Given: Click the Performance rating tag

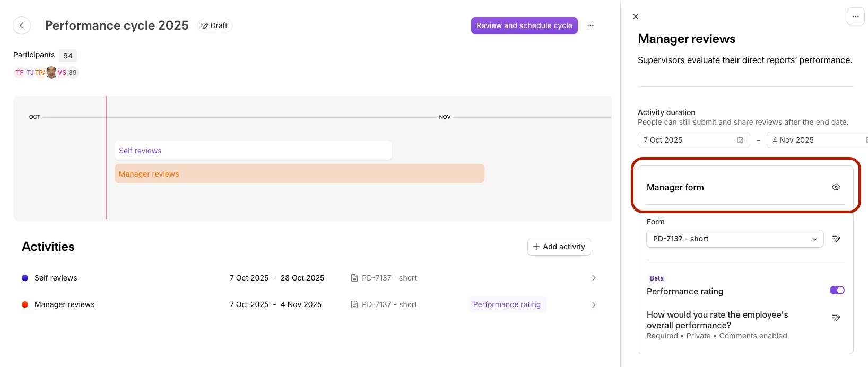Looking at the screenshot, I should pos(507,304).
